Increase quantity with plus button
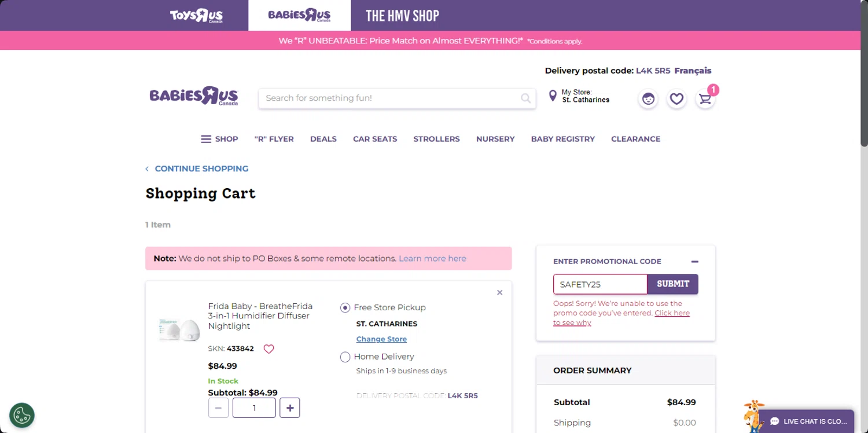The image size is (868, 433). coord(290,408)
